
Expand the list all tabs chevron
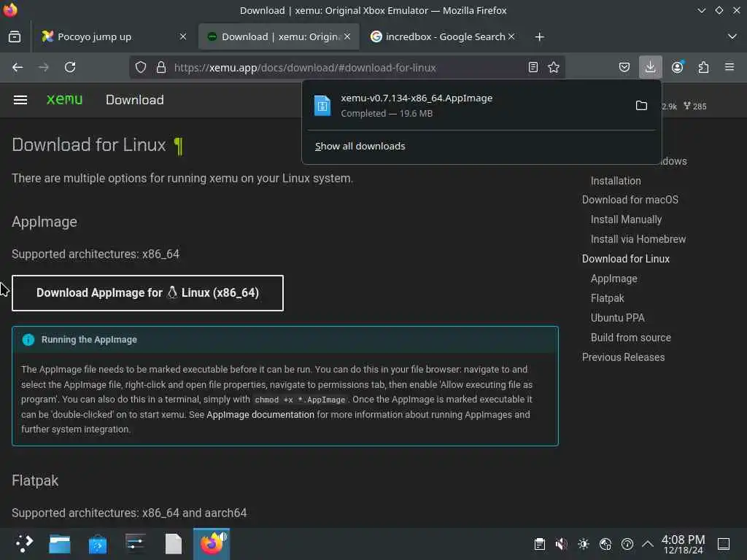[x=732, y=36]
